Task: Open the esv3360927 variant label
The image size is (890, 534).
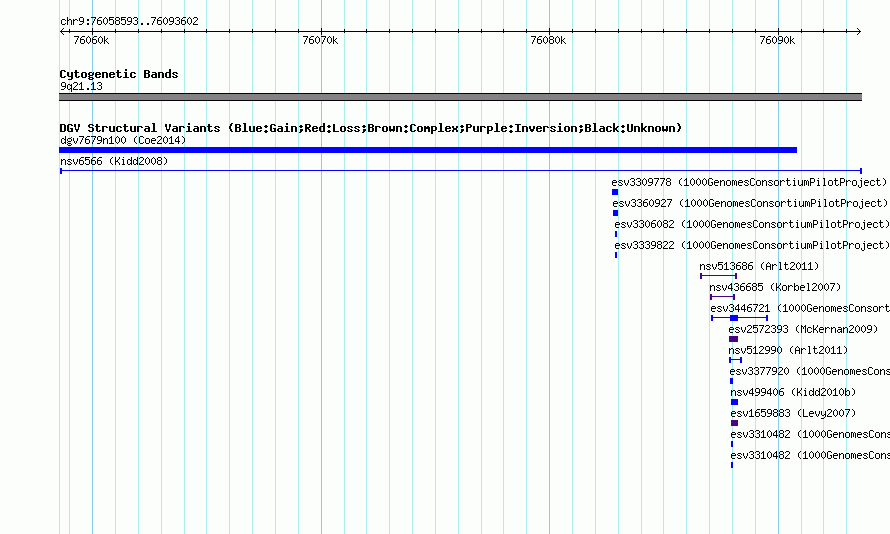Action: tap(750, 203)
